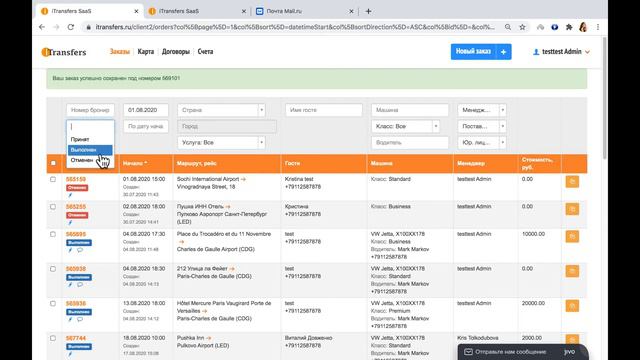
Task: Click the Имя гостя guest name field
Action: click(324, 110)
